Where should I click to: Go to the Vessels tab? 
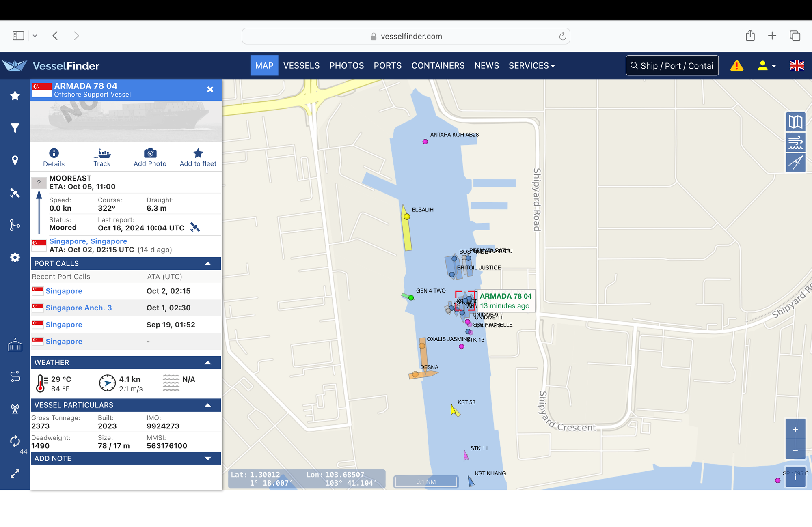(301, 66)
